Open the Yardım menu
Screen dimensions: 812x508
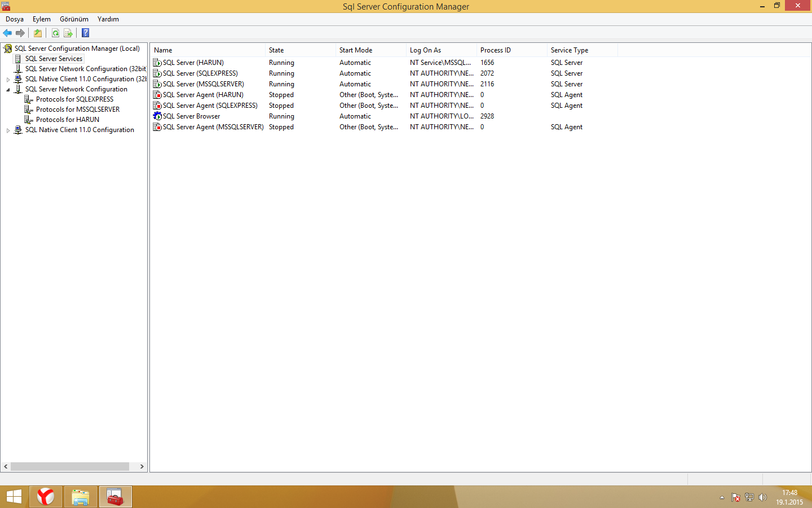(x=108, y=19)
